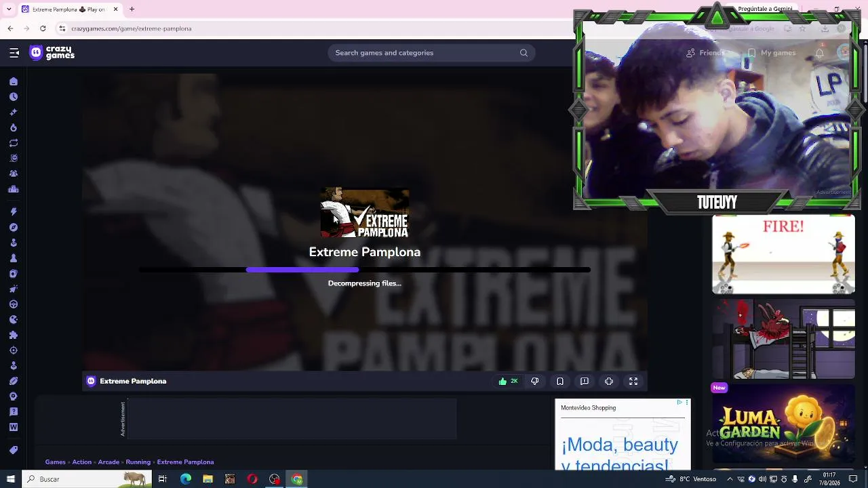Launch Opera from the taskbar
The height and width of the screenshot is (488, 868).
point(252,479)
